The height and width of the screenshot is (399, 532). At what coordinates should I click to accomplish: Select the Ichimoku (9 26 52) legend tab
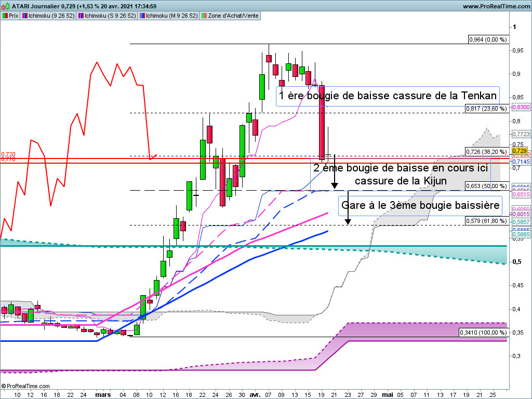coord(48,16)
